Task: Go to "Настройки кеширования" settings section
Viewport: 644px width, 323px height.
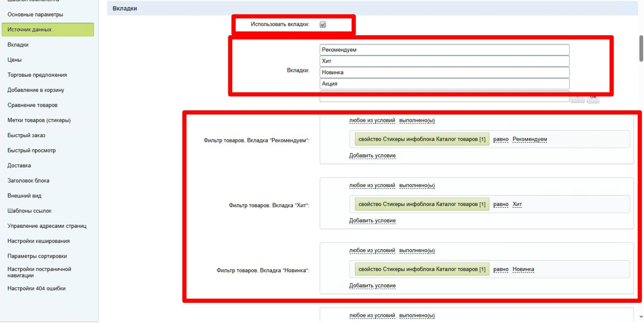Action: (39, 241)
